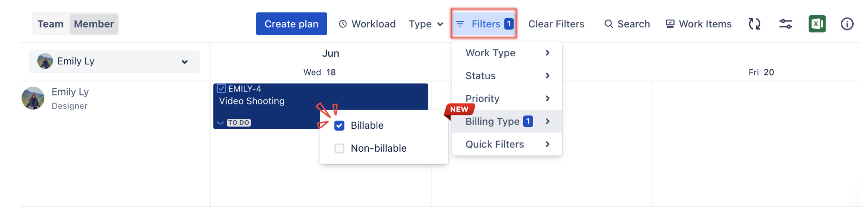Viewport: 868px width, 207px height.
Task: Click Emily Ly's avatar in the row
Action: point(33,98)
